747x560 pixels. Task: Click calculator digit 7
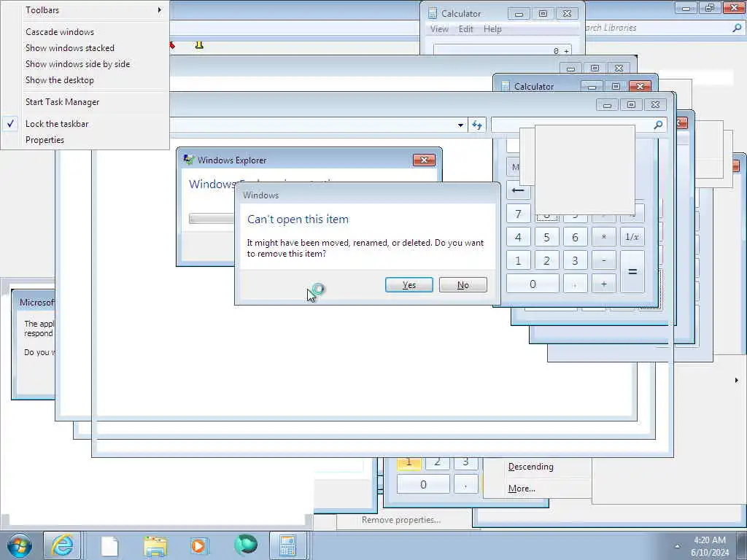(519, 214)
